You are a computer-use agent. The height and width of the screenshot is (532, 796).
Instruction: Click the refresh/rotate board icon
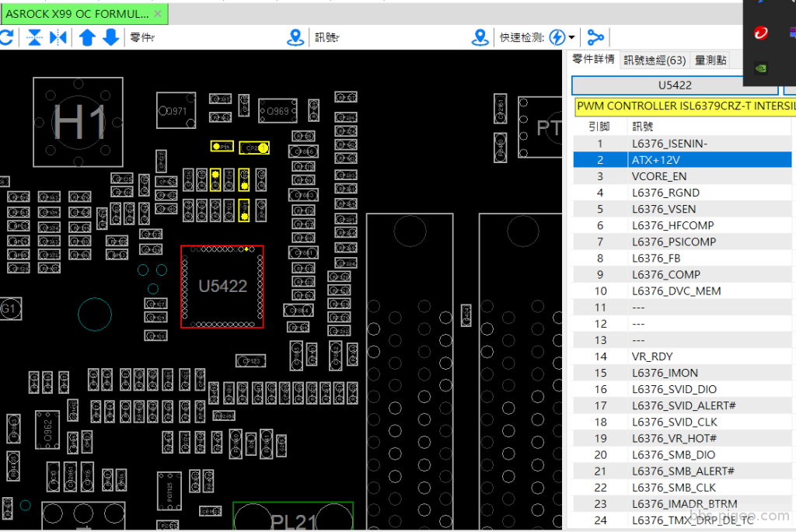coord(6,37)
